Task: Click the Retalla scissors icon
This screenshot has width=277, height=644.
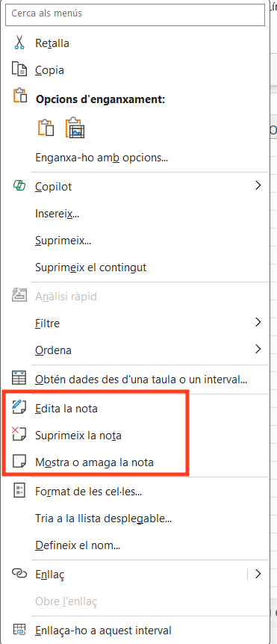Action: click(x=19, y=43)
